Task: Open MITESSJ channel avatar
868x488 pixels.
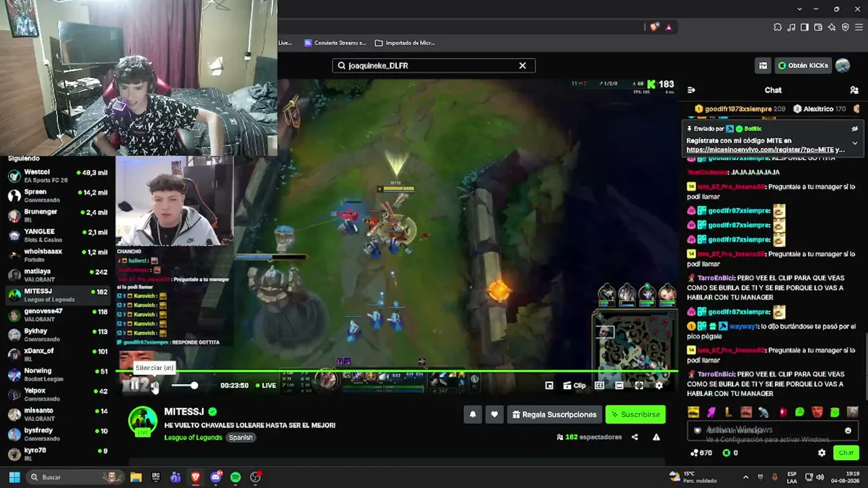Action: pos(143,421)
